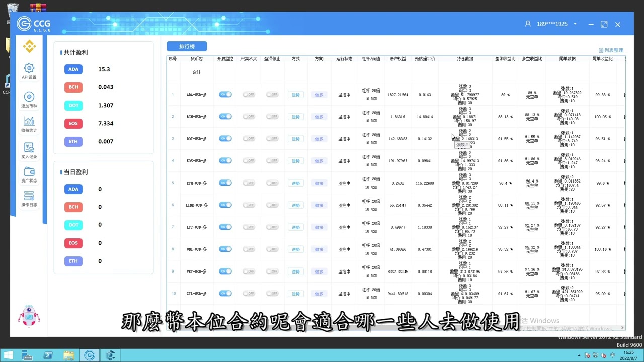Click 逆势 mode button for LTC-USD-多
644x362 pixels.
[x=296, y=227]
